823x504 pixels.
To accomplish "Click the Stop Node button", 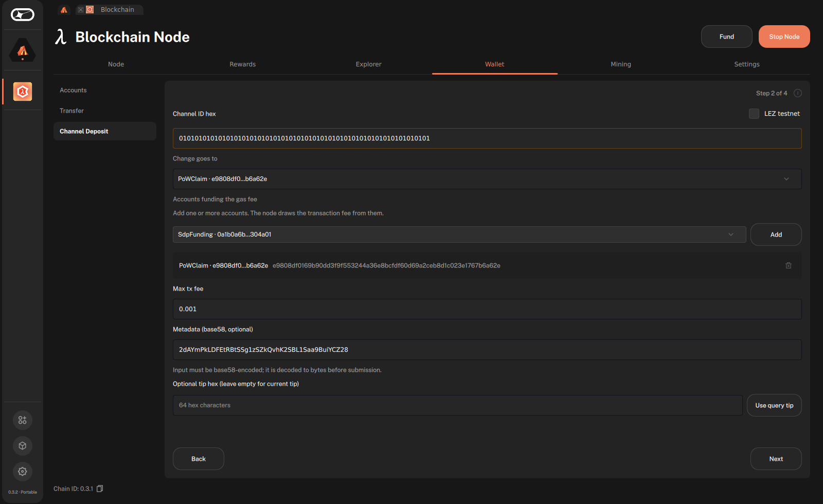I will click(x=784, y=37).
